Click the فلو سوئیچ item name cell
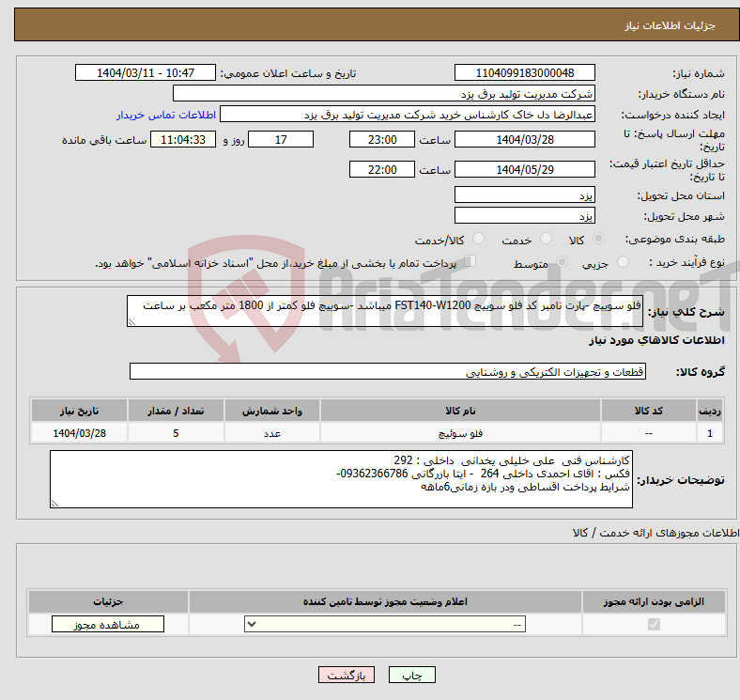The height and width of the screenshot is (700, 740). click(x=460, y=432)
